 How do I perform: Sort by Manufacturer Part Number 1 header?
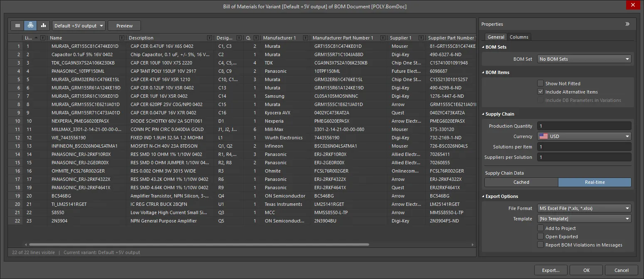tap(343, 38)
